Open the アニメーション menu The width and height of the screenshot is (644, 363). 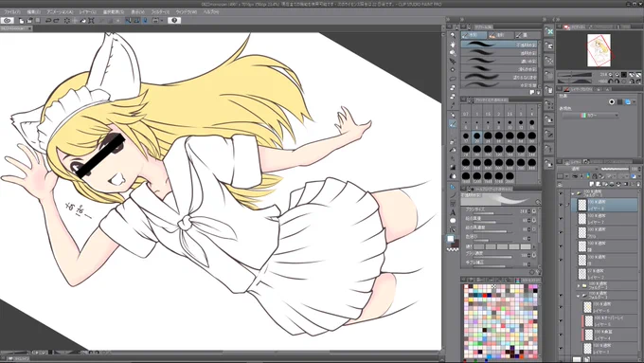60,12
